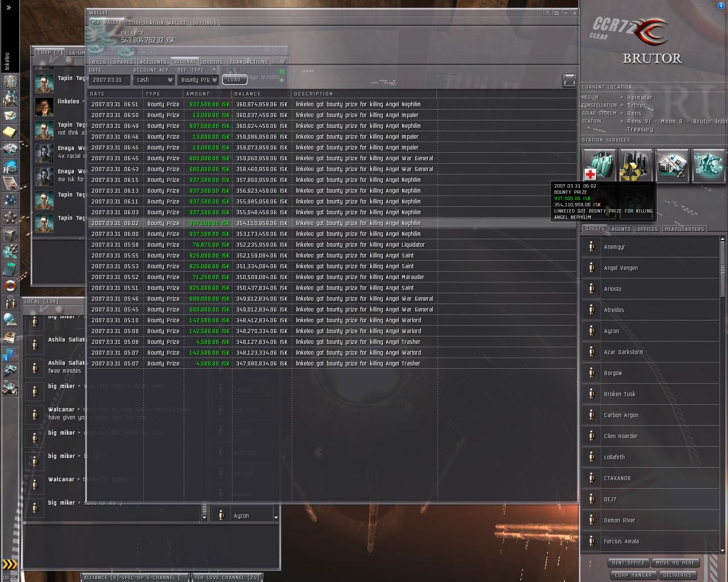Select the 06:51 Angel Nephilim journal row
The height and width of the screenshot is (582, 728).
coord(332,105)
